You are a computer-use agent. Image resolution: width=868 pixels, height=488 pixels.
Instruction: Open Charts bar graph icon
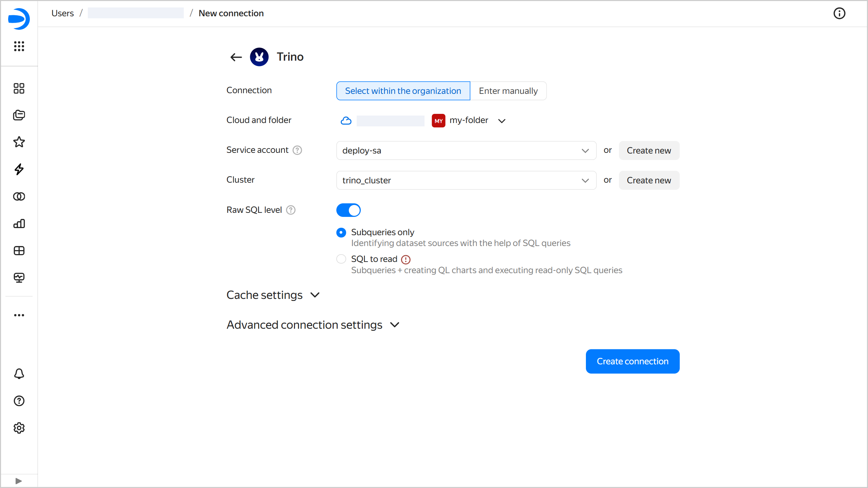[19, 224]
